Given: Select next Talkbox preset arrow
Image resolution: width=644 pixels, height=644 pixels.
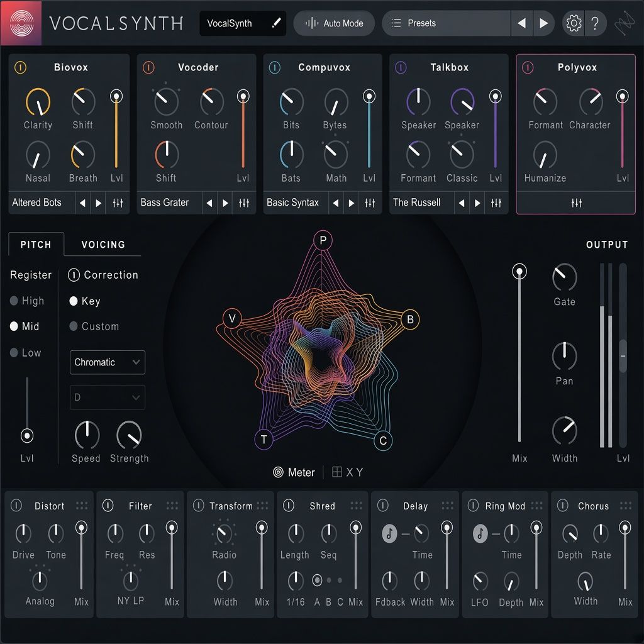Looking at the screenshot, I should 477,203.
